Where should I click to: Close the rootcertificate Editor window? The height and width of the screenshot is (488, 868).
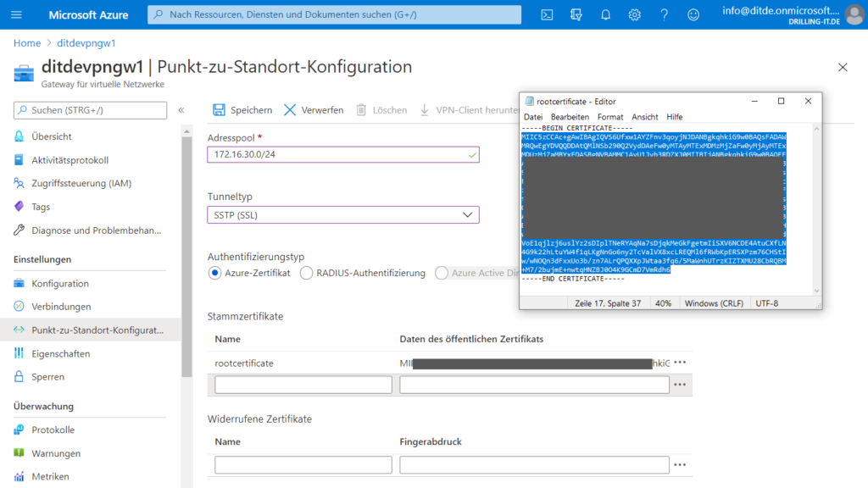click(808, 102)
